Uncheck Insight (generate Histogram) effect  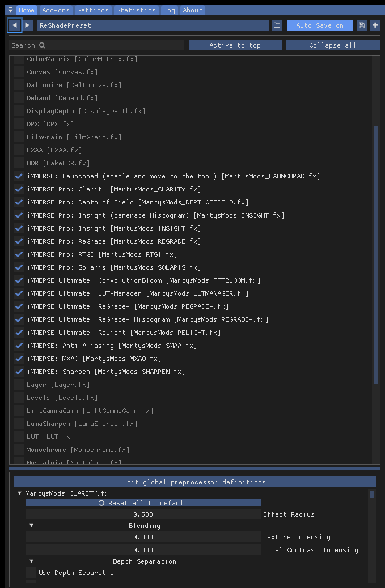click(19, 215)
